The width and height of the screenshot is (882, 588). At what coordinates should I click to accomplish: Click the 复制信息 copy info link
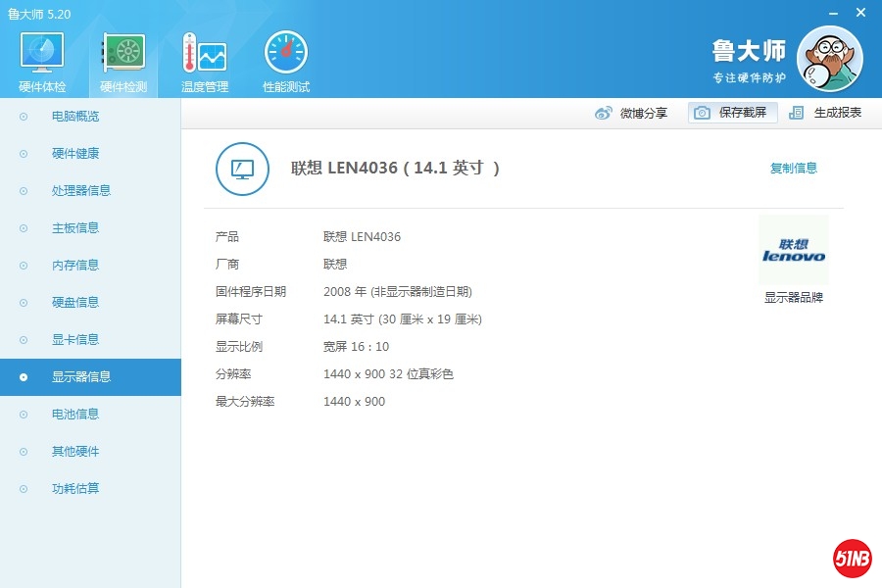(793, 169)
